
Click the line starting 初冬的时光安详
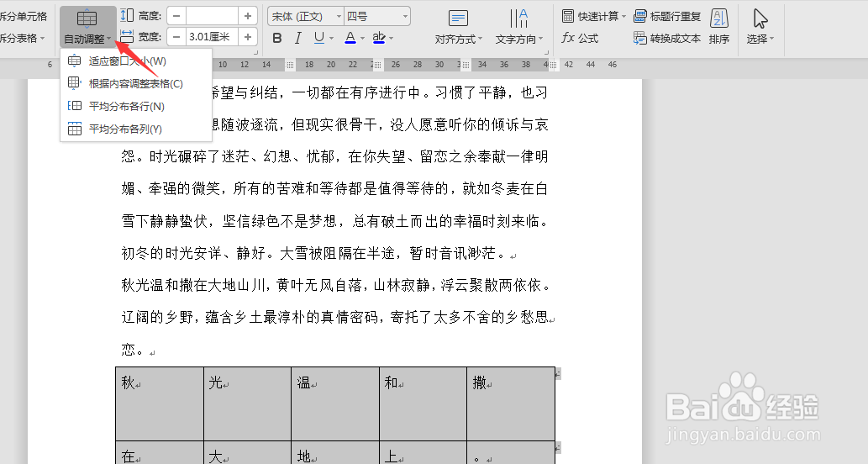click(x=318, y=253)
